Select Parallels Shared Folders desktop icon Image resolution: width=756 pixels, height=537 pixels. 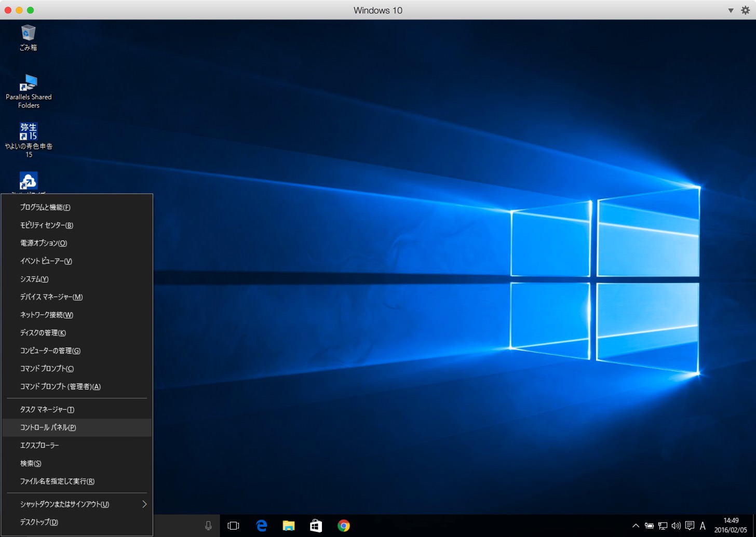pos(29,91)
